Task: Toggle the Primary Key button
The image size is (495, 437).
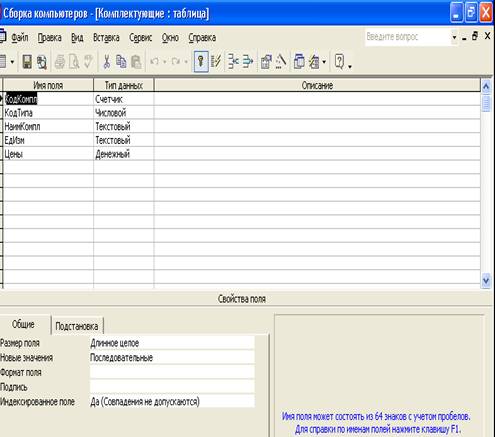Action: (x=201, y=61)
